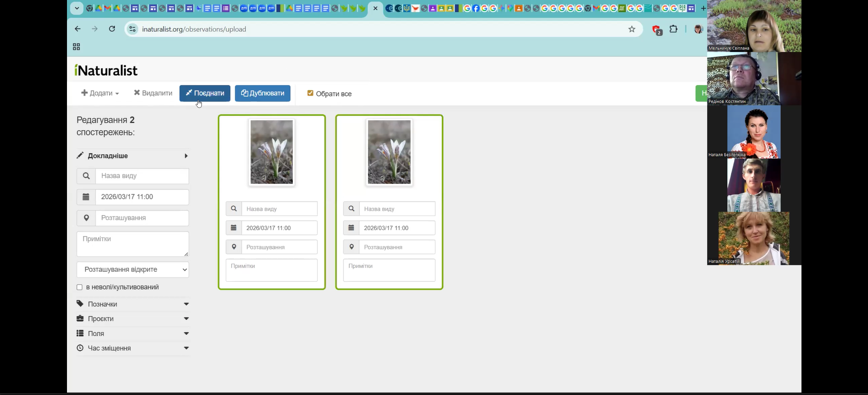The height and width of the screenshot is (395, 868).
Task: Expand the 'Час зміщення' section
Action: (x=133, y=348)
